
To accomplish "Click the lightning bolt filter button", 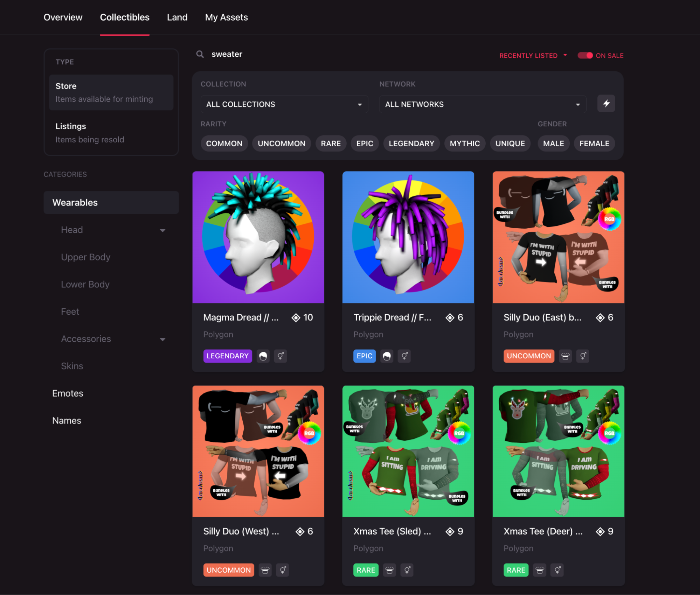I will 606,104.
